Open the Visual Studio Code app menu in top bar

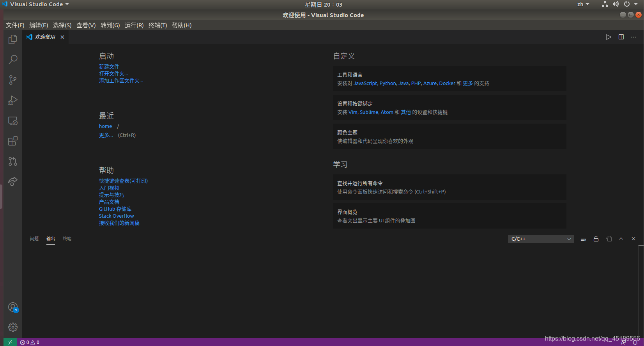(36, 4)
